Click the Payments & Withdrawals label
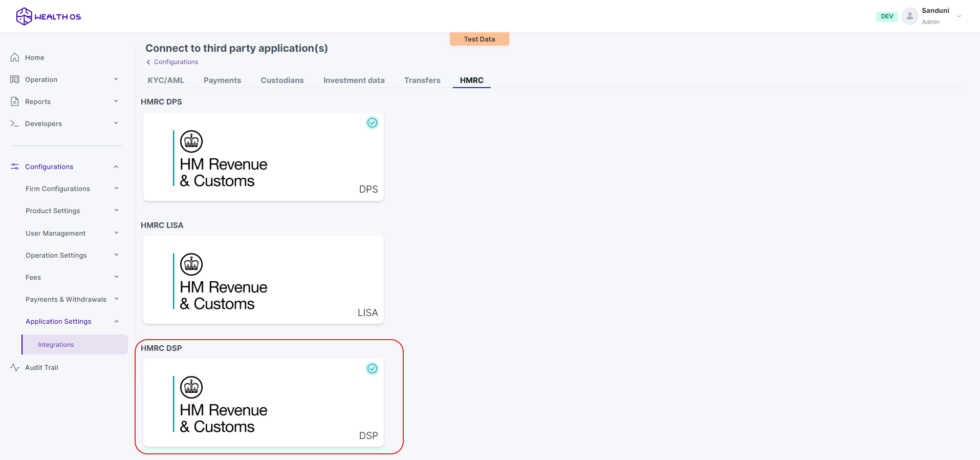The image size is (980, 460). (x=66, y=299)
